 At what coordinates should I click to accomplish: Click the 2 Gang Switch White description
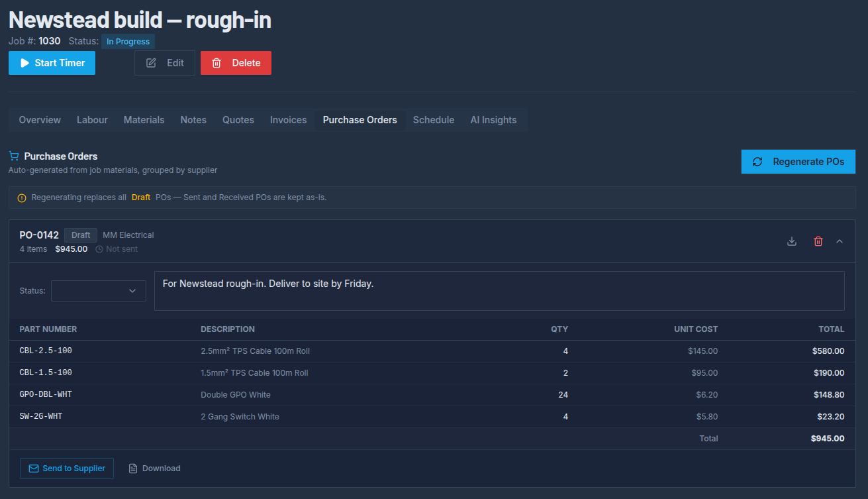(x=240, y=417)
